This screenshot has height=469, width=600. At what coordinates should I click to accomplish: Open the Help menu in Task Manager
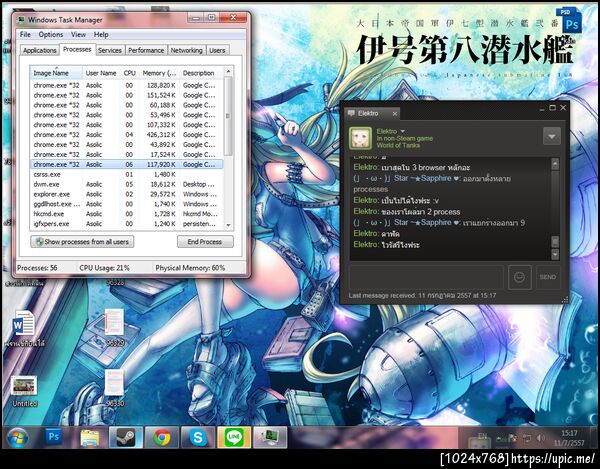click(x=101, y=34)
